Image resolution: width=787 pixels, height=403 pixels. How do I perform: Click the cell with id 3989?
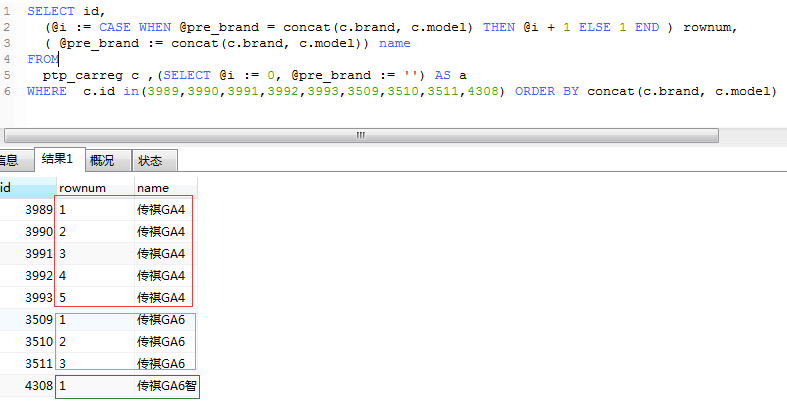28,210
